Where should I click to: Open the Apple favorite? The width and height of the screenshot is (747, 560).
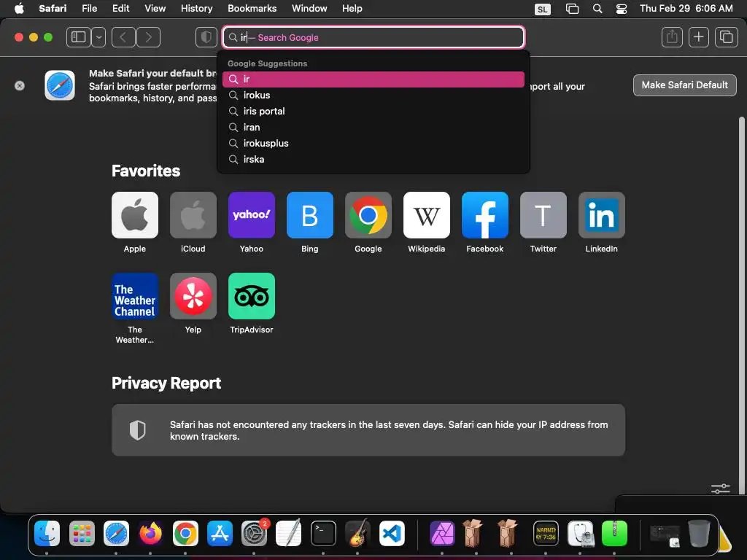coord(135,215)
